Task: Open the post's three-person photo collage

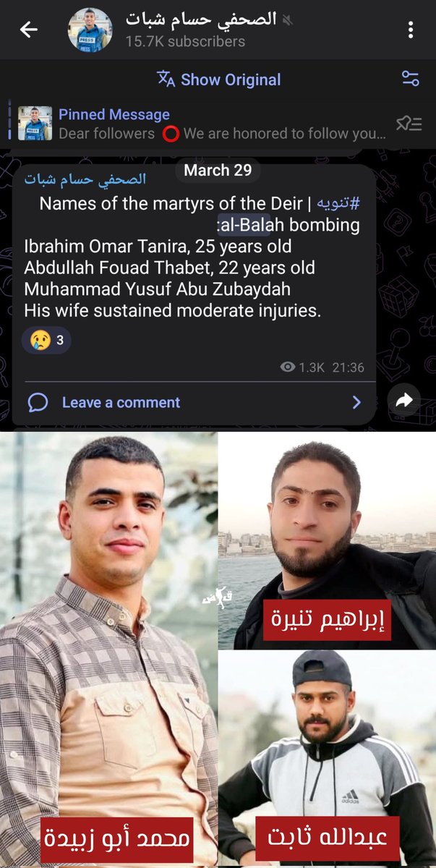Action: pos(218,650)
